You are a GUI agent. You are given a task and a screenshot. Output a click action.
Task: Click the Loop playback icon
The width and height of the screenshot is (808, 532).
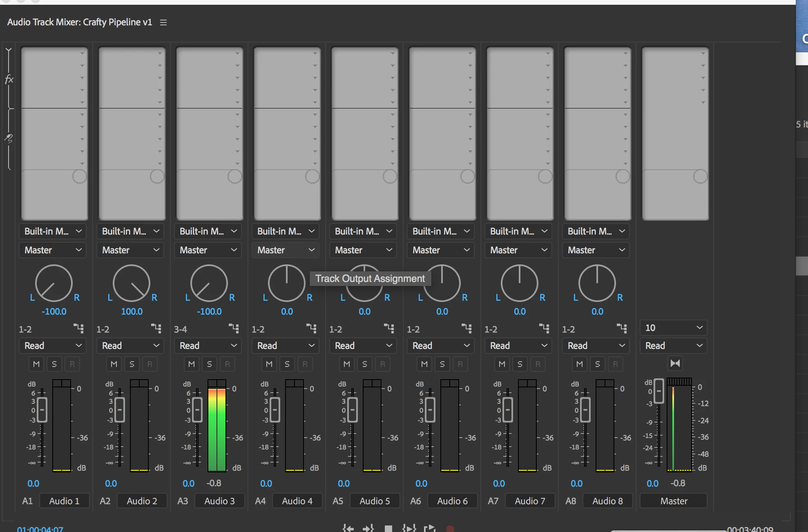click(x=429, y=528)
